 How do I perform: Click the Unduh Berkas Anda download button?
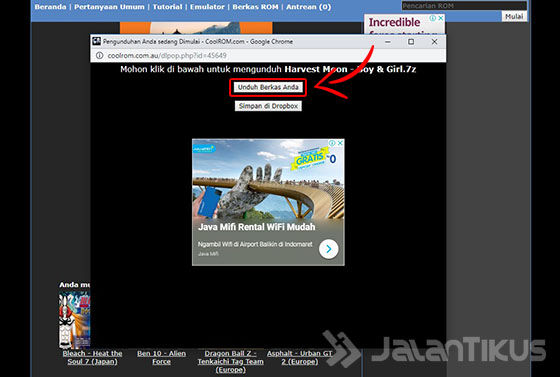pyautogui.click(x=268, y=87)
